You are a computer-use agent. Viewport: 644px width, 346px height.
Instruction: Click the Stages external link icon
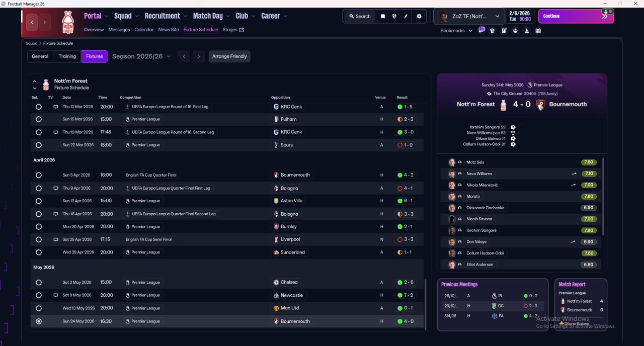pos(242,30)
